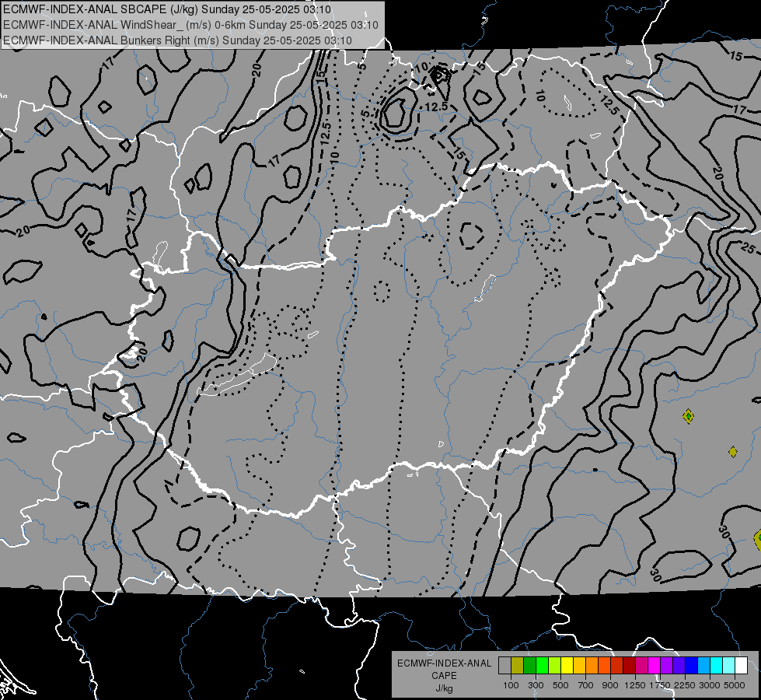This screenshot has width=761, height=700.
Task: Select the magenta legend swatch
Action: tap(655, 666)
